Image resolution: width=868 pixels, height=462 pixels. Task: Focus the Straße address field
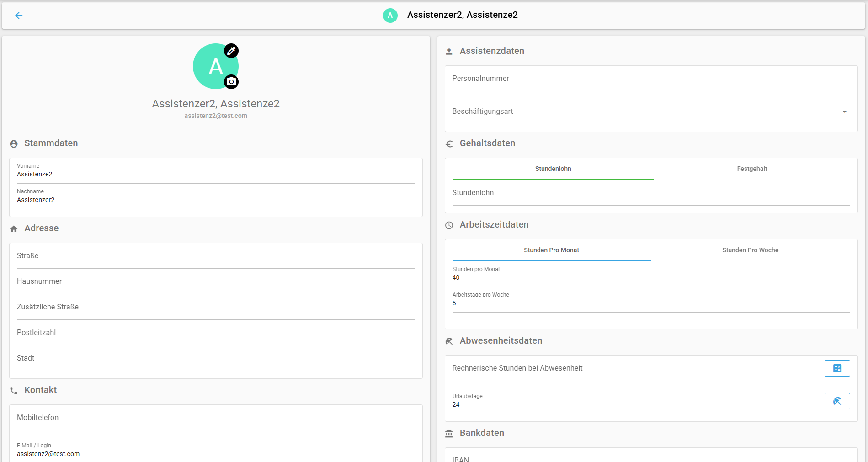tap(216, 256)
